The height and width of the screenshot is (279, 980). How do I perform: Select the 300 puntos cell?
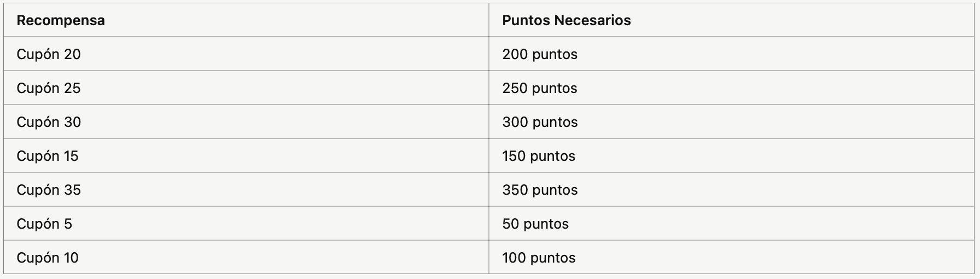(x=732, y=122)
